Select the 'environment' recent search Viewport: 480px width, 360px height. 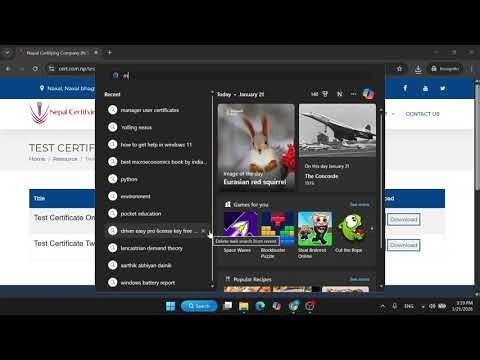(135, 196)
